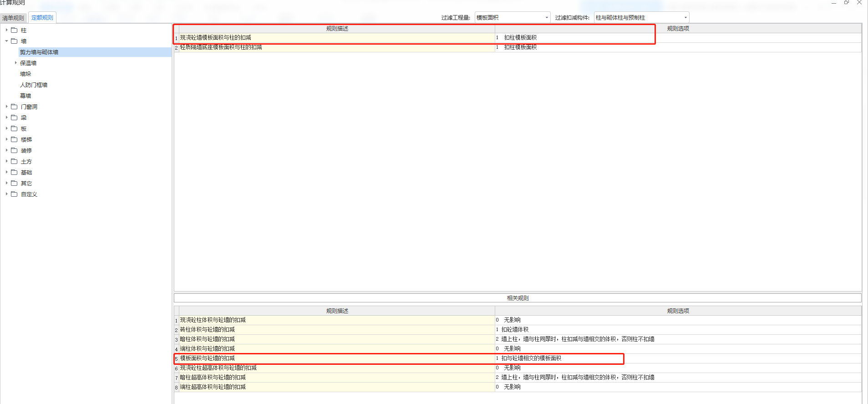Minimize the 计算规则 window
868x404 pixels.
834,3
